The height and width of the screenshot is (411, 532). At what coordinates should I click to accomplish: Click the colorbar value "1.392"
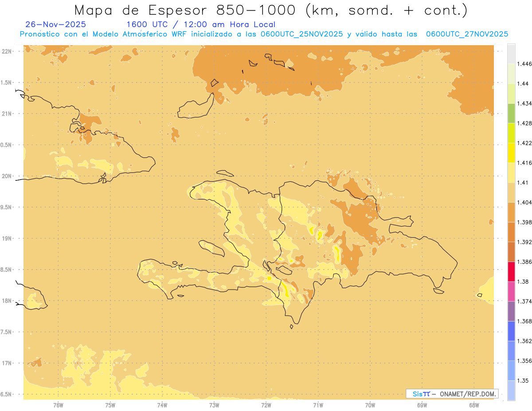click(524, 242)
